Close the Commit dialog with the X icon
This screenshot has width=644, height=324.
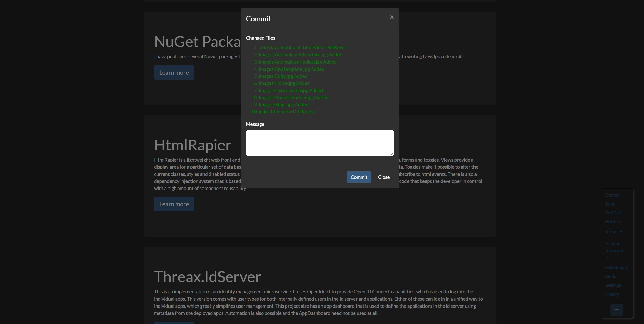click(x=392, y=17)
